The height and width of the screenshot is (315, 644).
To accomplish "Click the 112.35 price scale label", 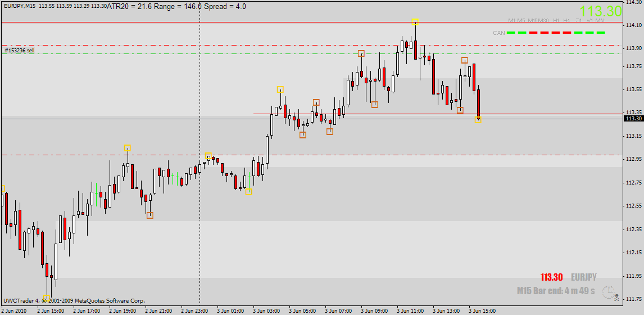I will (x=633, y=229).
